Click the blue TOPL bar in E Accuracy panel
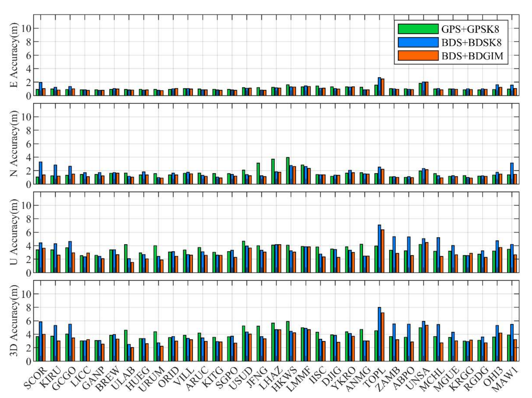The image size is (532, 398). [x=380, y=87]
